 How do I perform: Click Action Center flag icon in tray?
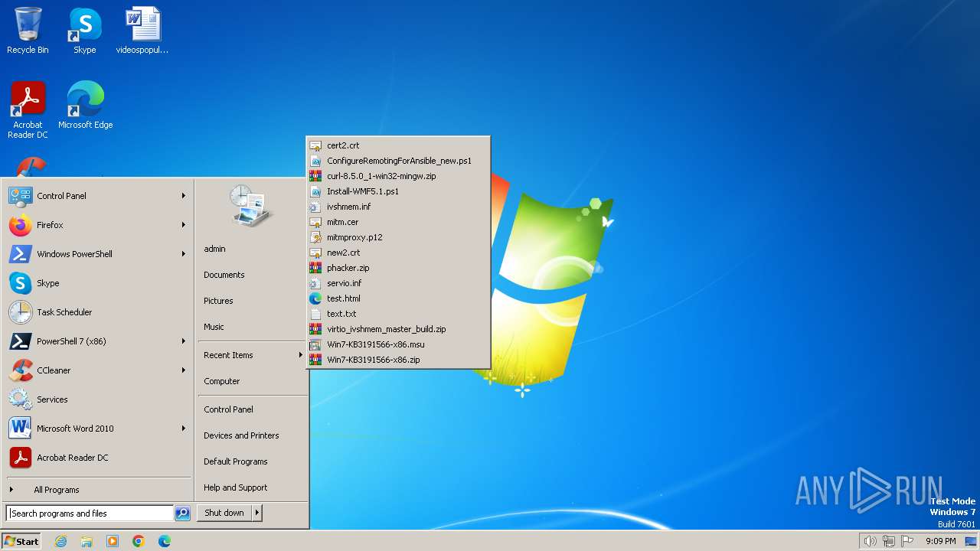pos(907,541)
